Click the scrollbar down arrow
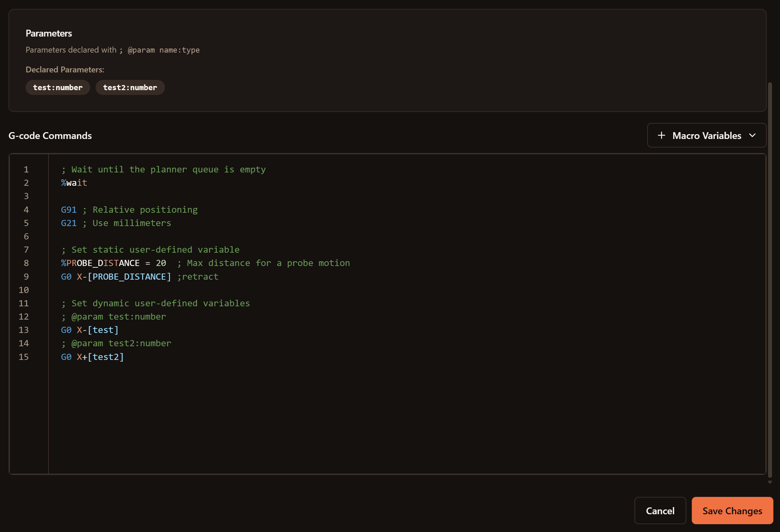Image resolution: width=780 pixels, height=532 pixels. [x=770, y=482]
